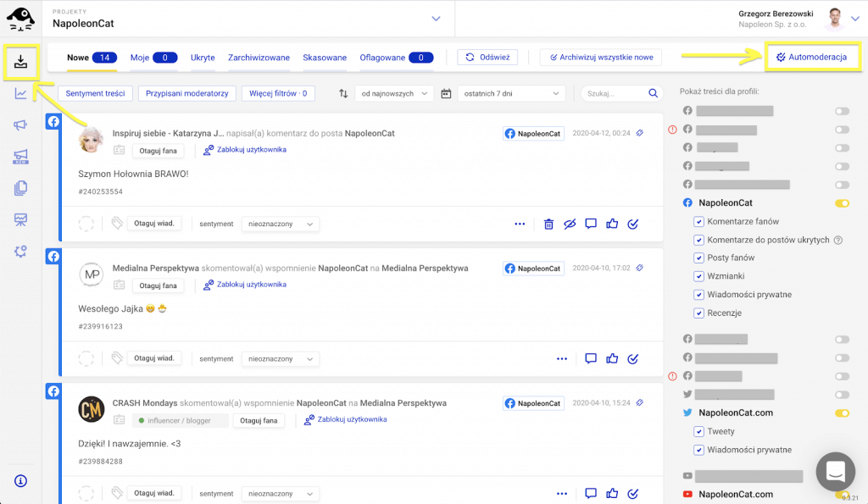Uncheck Komentarze fanów checkbox
This screenshot has height=504, width=868.
tap(698, 221)
